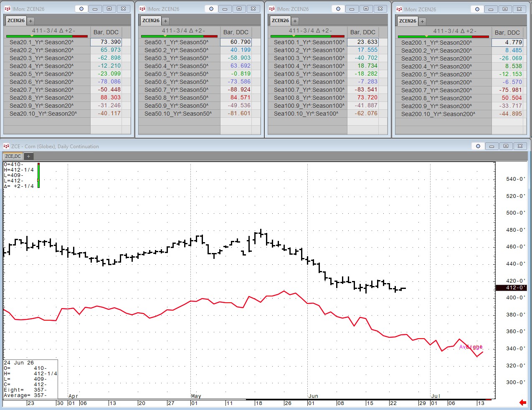Add a tab in the fourth IMon window
532x410 pixels.
point(422,21)
